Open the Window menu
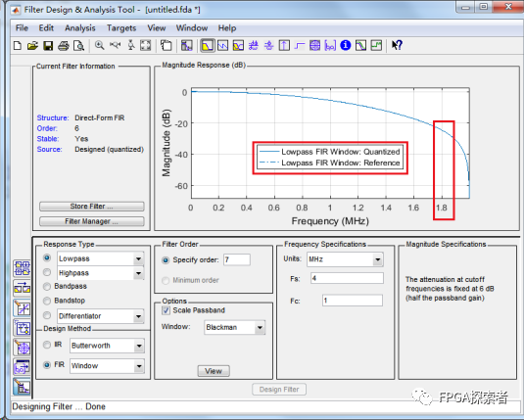Image resolution: width=524 pixels, height=420 pixels. tap(192, 27)
